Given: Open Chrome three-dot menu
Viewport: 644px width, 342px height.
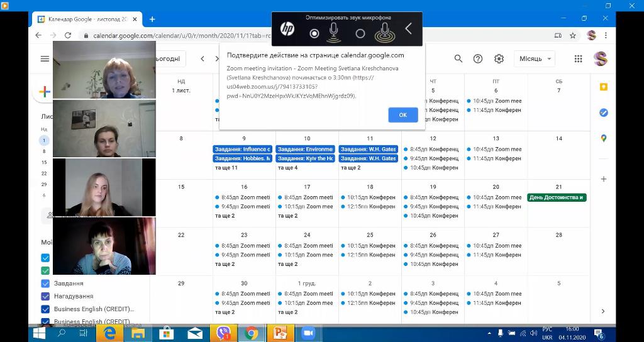Looking at the screenshot, I should click(606, 36).
